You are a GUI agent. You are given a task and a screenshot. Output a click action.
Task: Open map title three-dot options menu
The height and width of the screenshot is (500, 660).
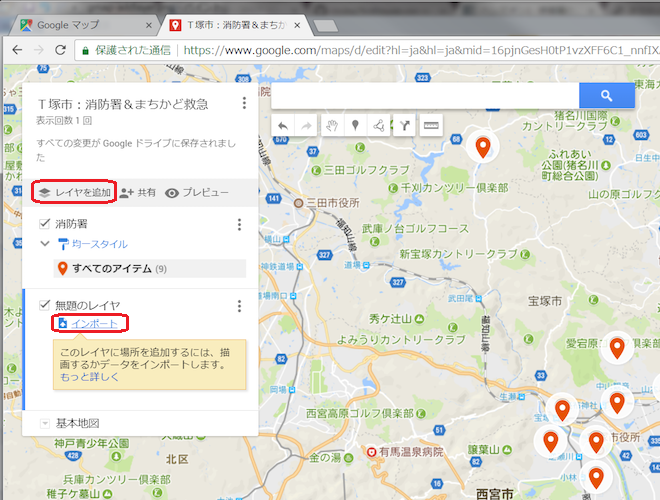pyautogui.click(x=244, y=103)
